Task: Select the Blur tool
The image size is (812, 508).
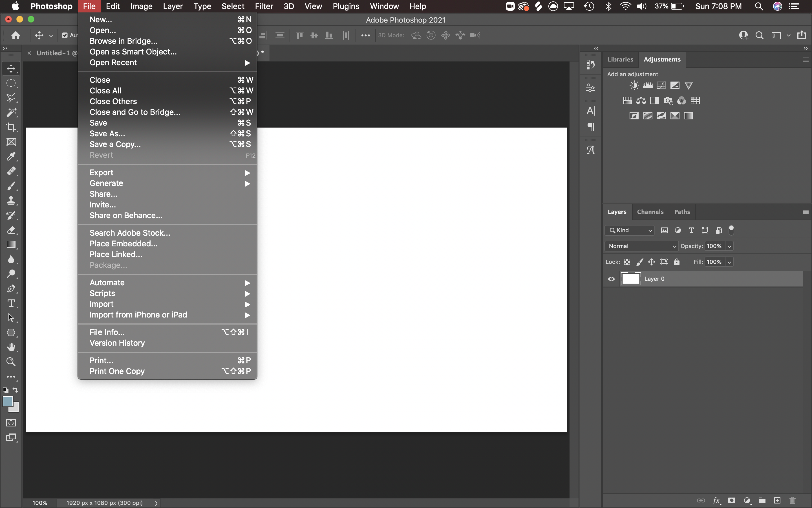Action: [11, 259]
